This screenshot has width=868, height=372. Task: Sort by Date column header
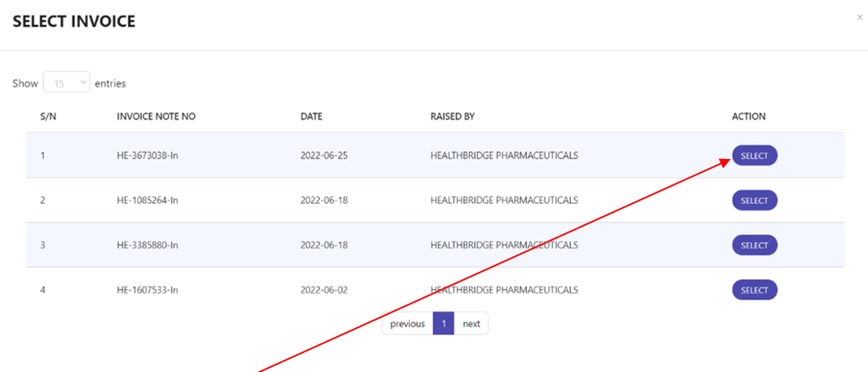point(312,117)
